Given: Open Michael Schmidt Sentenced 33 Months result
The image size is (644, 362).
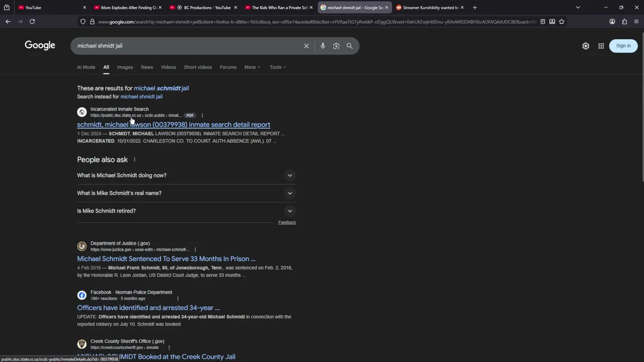Looking at the screenshot, I should click(166, 259).
